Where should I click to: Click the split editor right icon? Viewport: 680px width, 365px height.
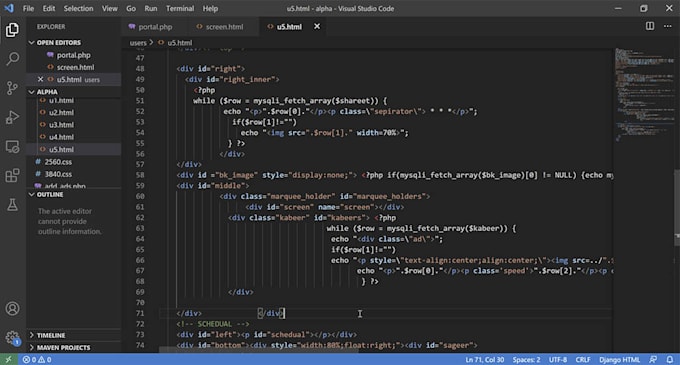click(x=650, y=26)
